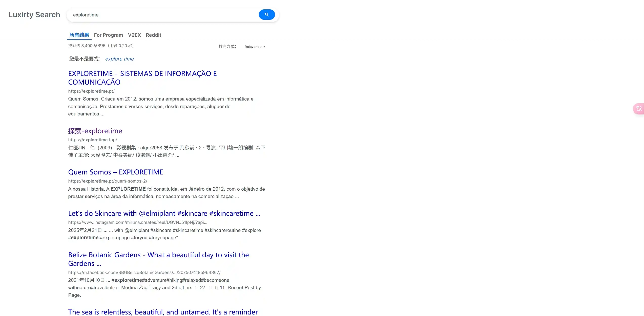This screenshot has height=316, width=644.
Task: Open the Quem Somos – EXPLORETIME result
Action: click(116, 172)
